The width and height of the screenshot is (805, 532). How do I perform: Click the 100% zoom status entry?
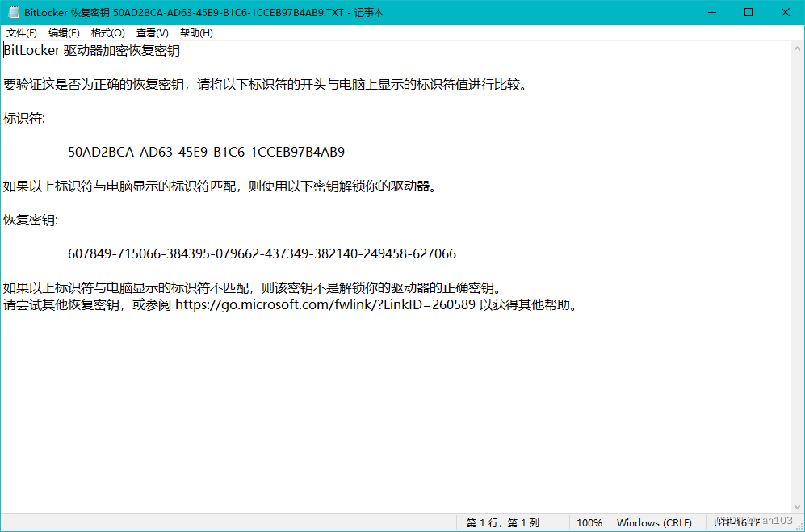(x=589, y=523)
